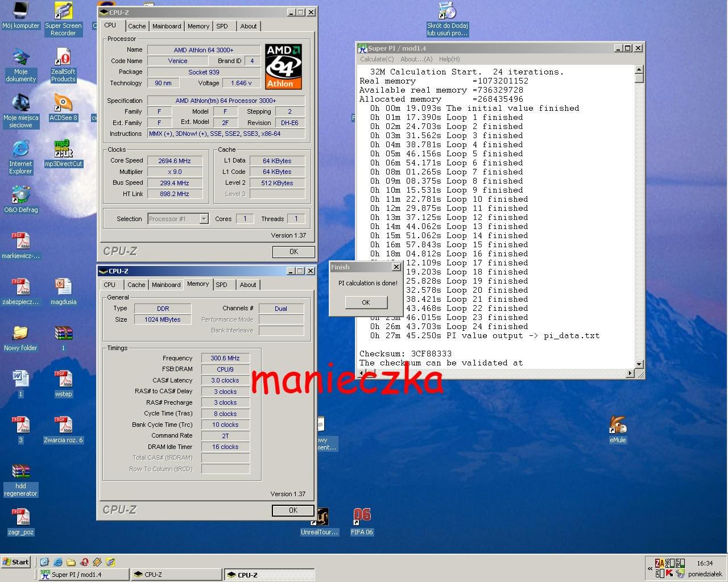Click OK in the Finish dialog
The height and width of the screenshot is (582, 728).
coord(366,302)
